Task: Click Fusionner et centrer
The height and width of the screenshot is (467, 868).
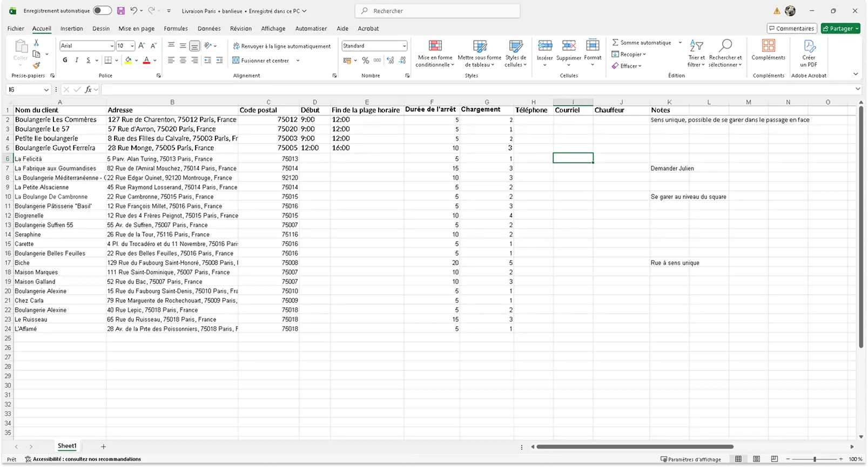Action: tap(261, 60)
